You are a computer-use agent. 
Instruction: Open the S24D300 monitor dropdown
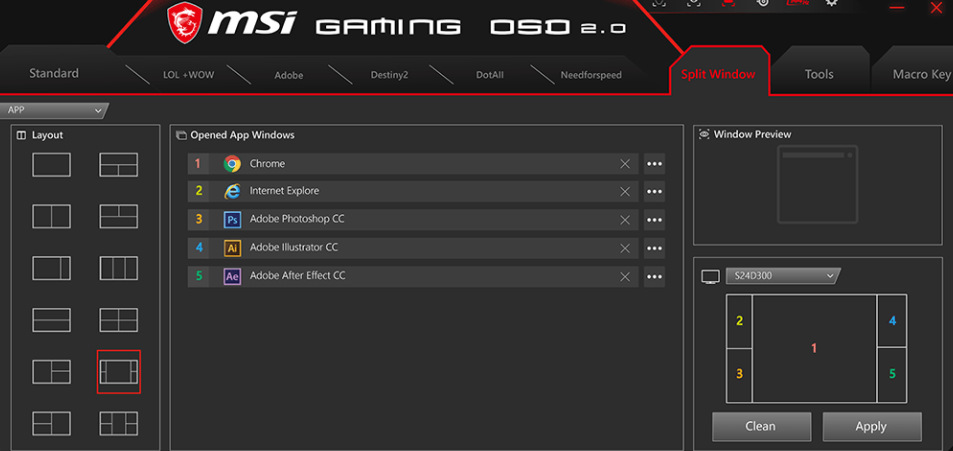point(783,276)
